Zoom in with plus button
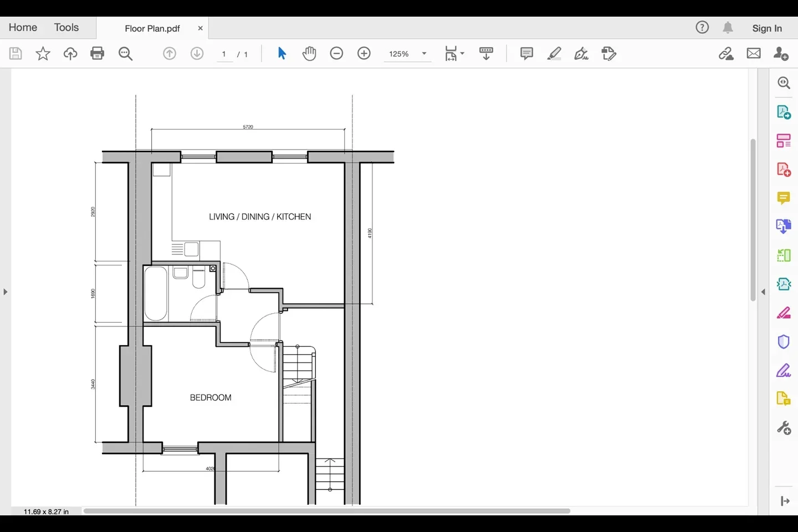Viewport: 798px width, 532px height. (x=364, y=53)
